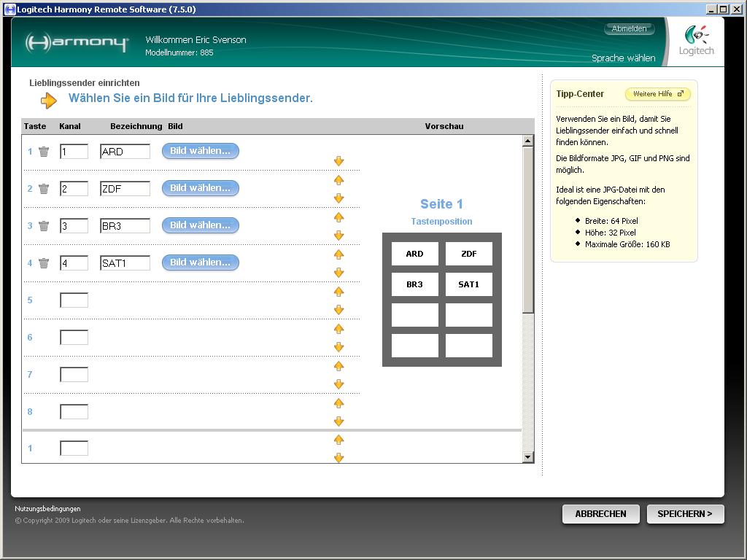
Task: Focus the Kanal field of the BR3 row
Action: [74, 226]
